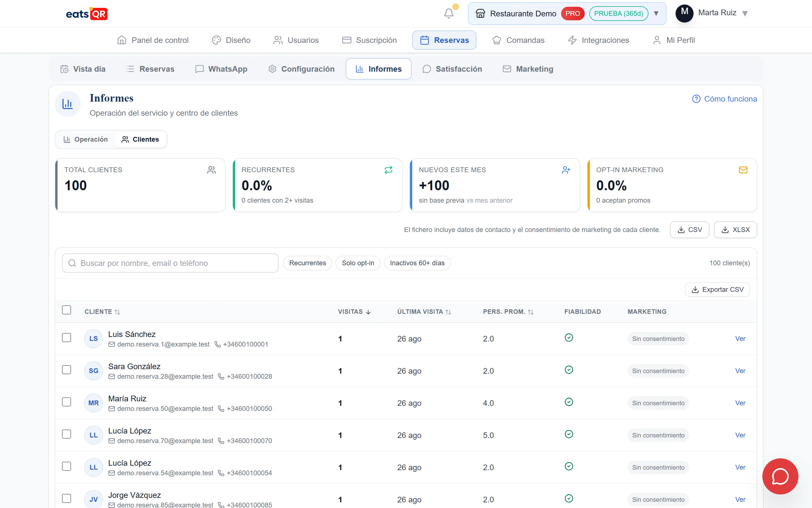Click Ver for María Ruiz
Viewport: 812px width, 508px height.
(x=740, y=403)
